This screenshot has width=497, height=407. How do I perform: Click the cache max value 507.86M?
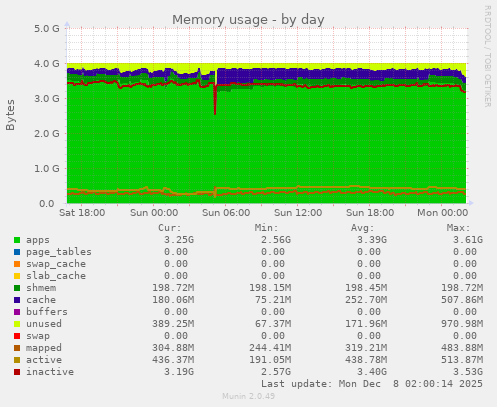[x=462, y=300]
